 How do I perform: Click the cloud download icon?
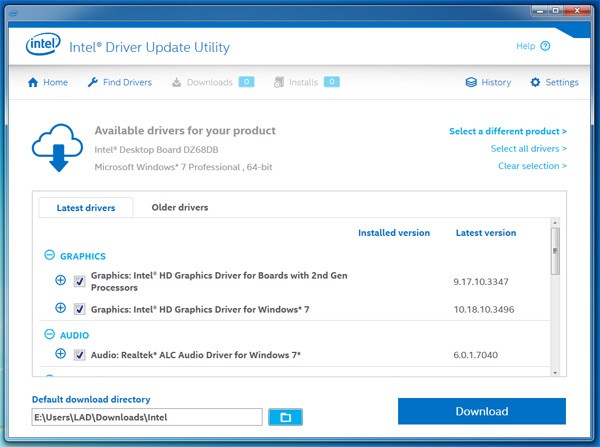tap(57, 148)
